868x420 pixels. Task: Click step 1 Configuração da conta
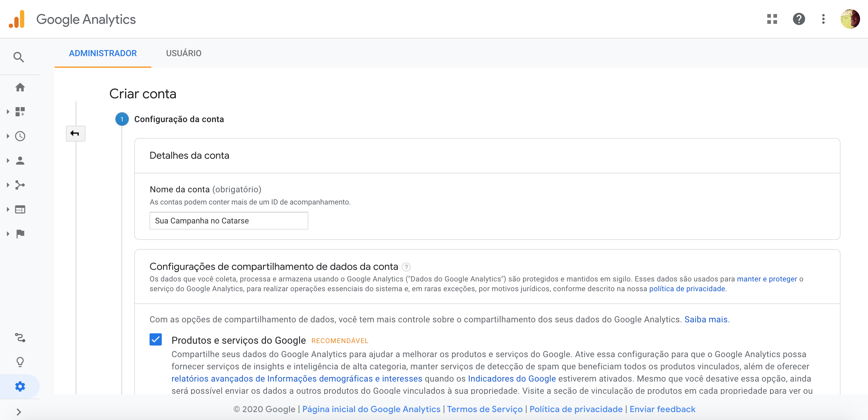point(169,119)
